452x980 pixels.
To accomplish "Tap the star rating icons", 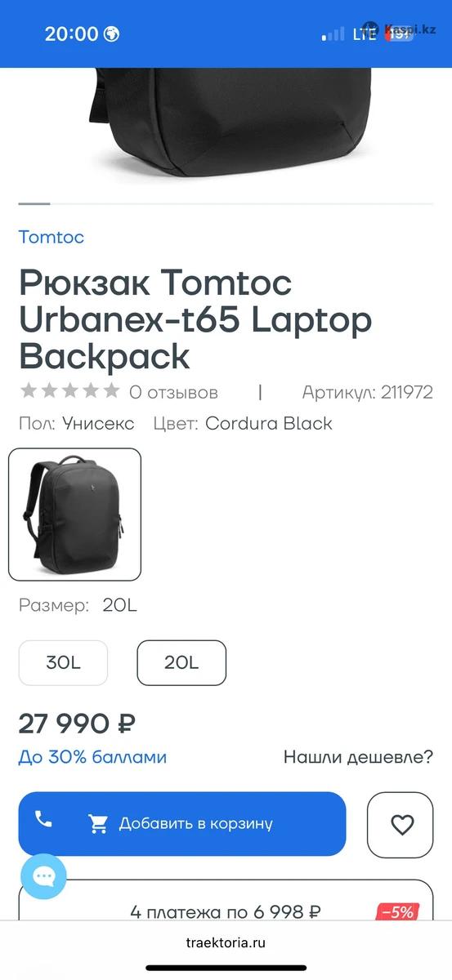I will click(69, 391).
